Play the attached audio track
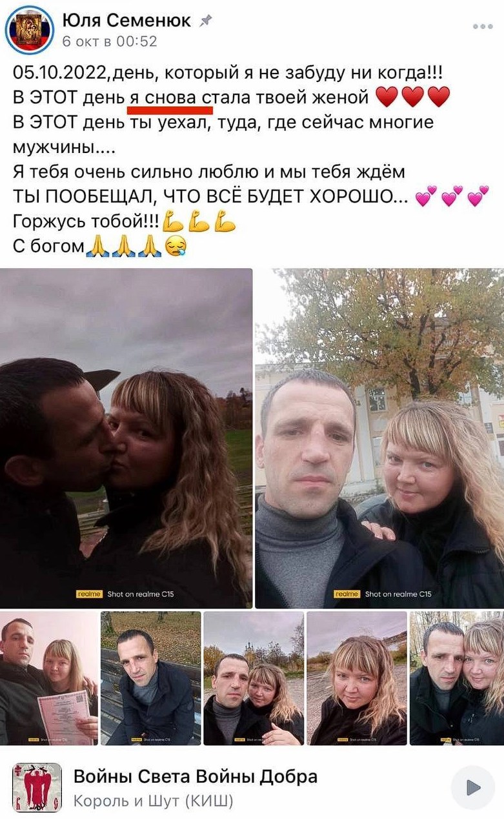Screen dimensions: 504x819 (472, 787)
